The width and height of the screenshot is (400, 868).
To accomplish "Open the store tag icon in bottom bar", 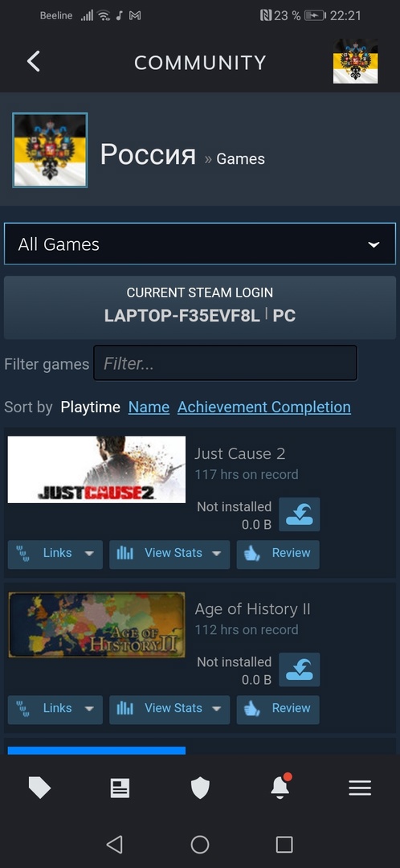I will (40, 788).
